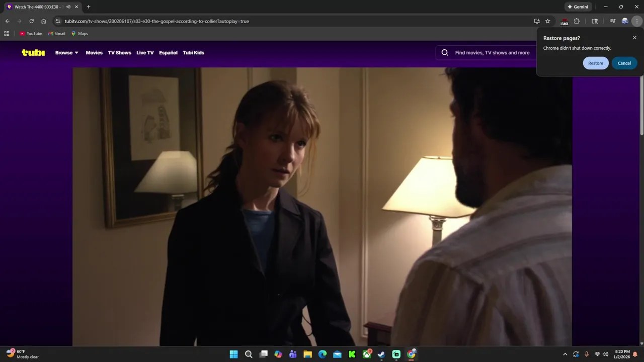Open the weather widget showing 60°F
The width and height of the screenshot is (644, 362).
[23, 354]
